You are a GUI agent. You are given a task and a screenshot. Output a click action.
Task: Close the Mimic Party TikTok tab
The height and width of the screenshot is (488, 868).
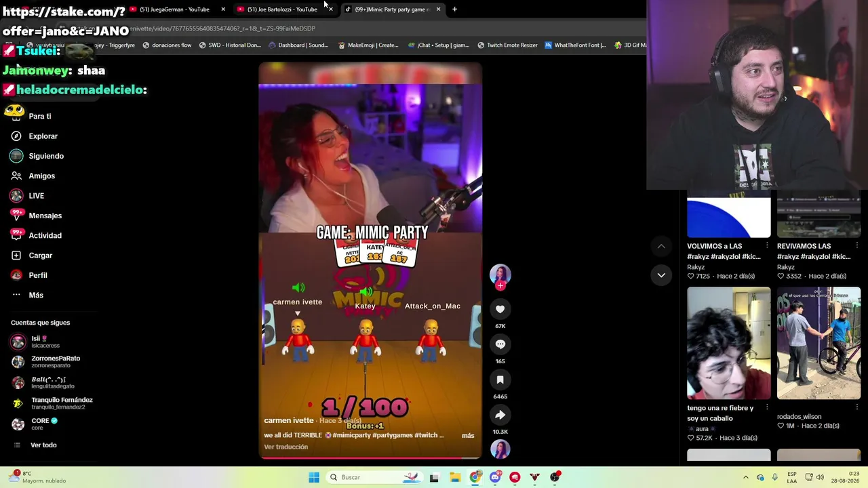pos(438,9)
